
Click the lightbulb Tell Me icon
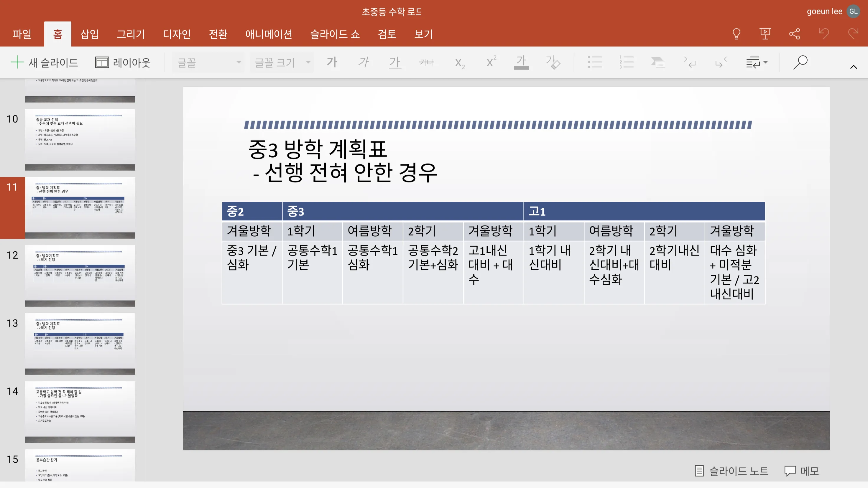click(x=736, y=34)
